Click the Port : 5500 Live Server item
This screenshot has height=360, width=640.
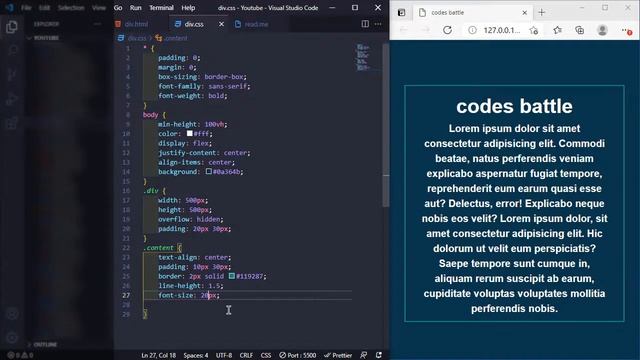point(298,355)
